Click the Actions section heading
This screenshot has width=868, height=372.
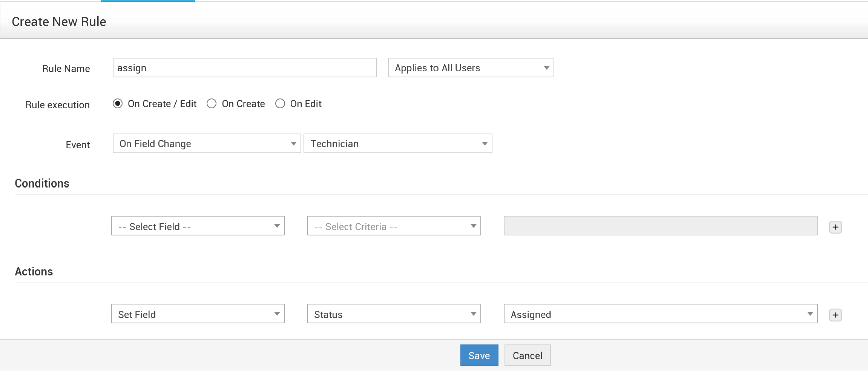point(34,272)
